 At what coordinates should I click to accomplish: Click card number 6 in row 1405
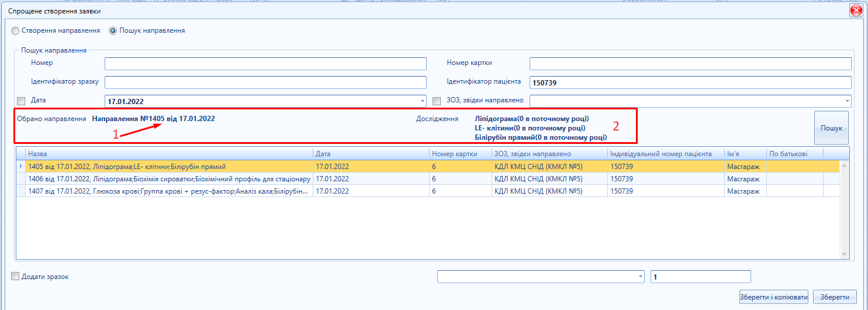(x=460, y=166)
